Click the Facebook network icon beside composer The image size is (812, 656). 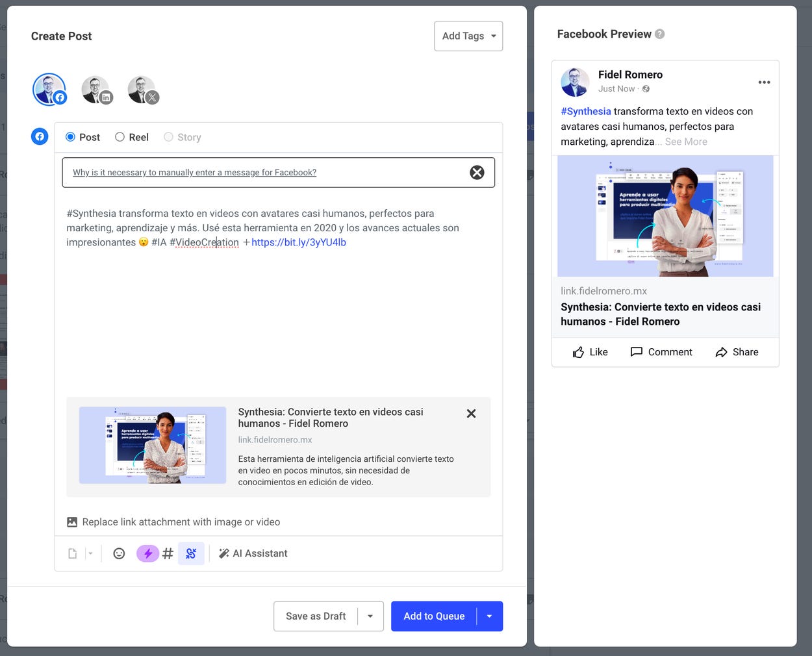point(40,136)
